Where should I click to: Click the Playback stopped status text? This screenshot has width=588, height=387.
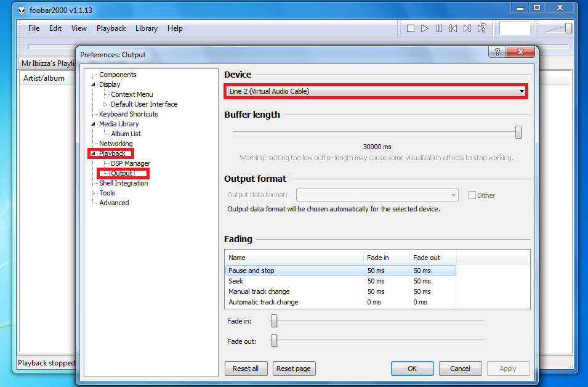coord(46,363)
